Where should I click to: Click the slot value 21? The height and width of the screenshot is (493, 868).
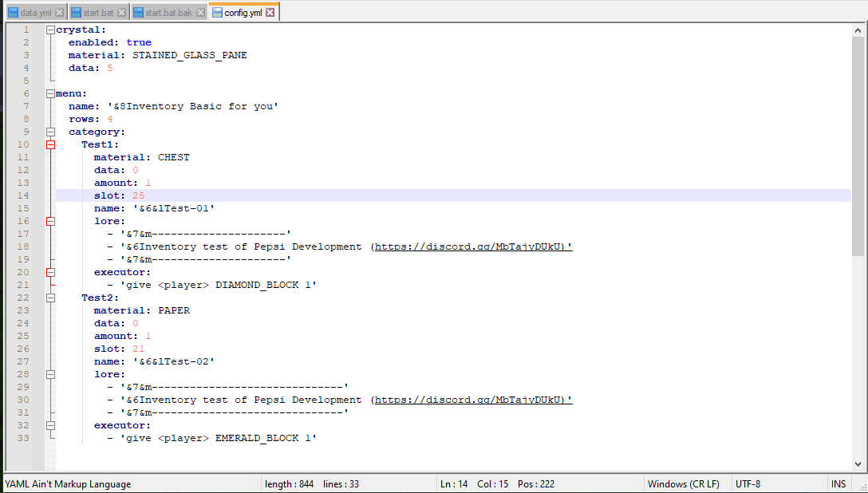[x=138, y=349]
